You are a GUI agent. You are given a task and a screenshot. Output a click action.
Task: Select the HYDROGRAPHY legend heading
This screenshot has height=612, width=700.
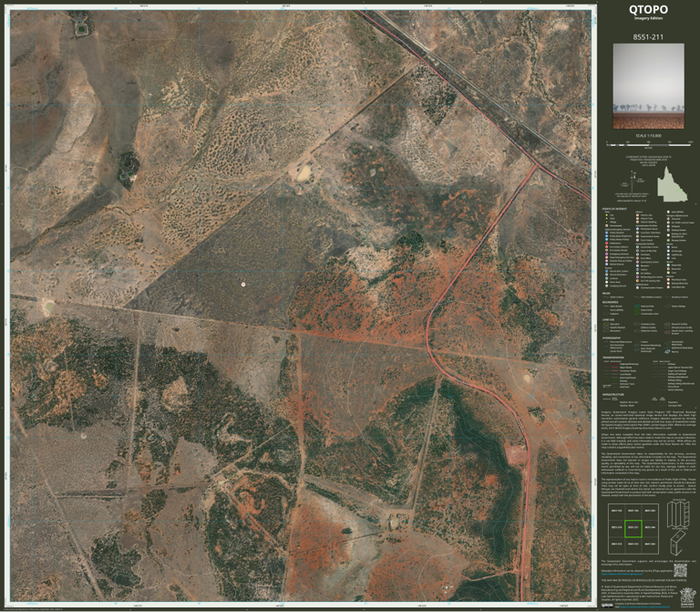tap(612, 338)
